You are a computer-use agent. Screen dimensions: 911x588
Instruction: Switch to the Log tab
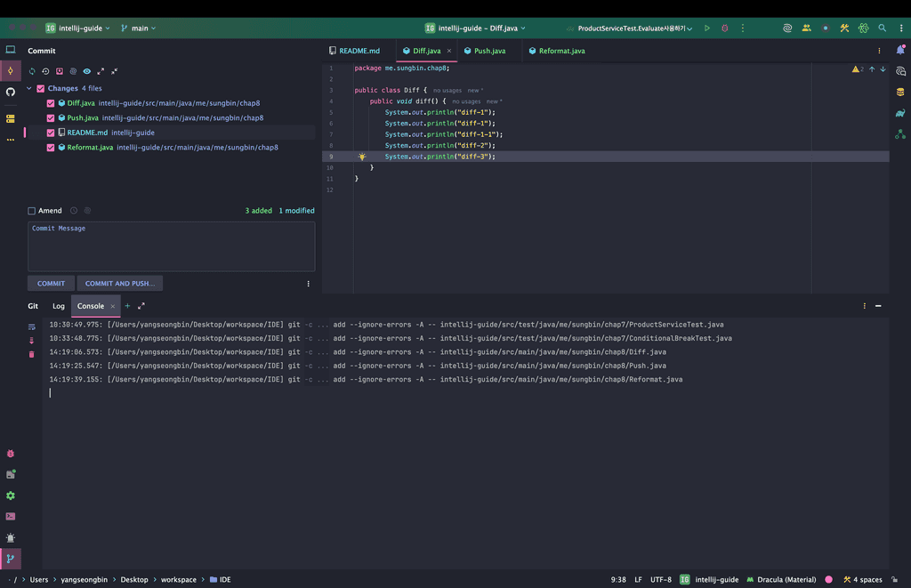tap(58, 306)
